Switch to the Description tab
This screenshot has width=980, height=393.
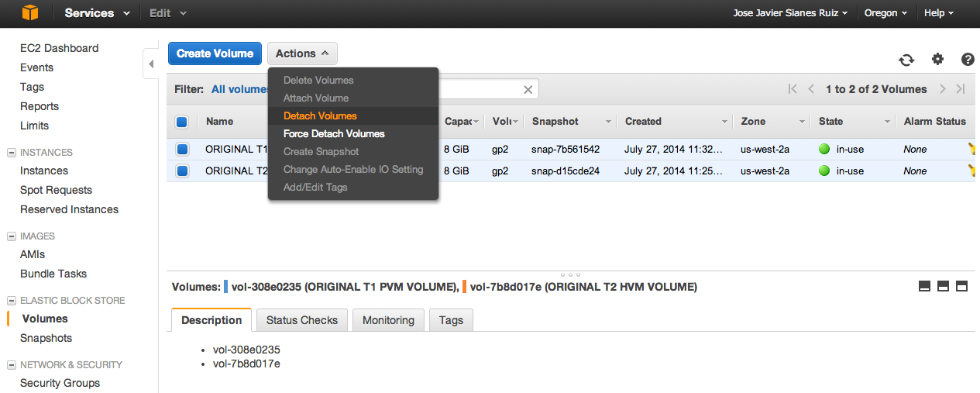[x=211, y=320]
